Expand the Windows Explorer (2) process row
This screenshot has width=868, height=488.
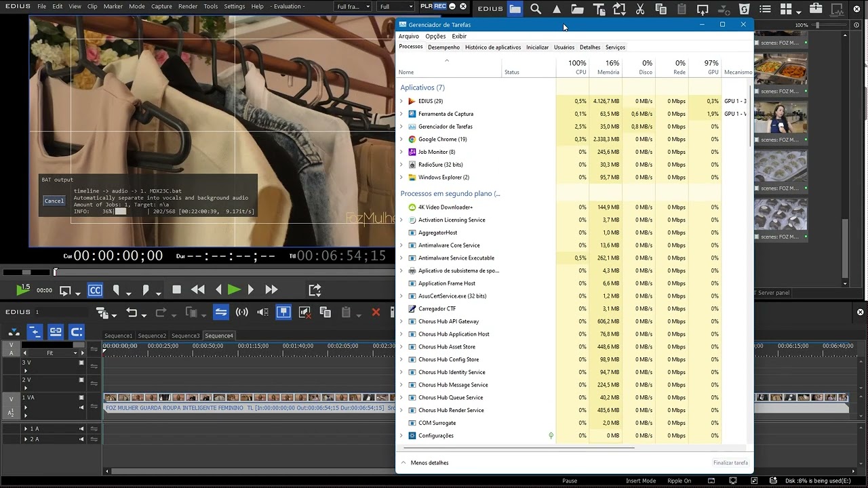401,178
